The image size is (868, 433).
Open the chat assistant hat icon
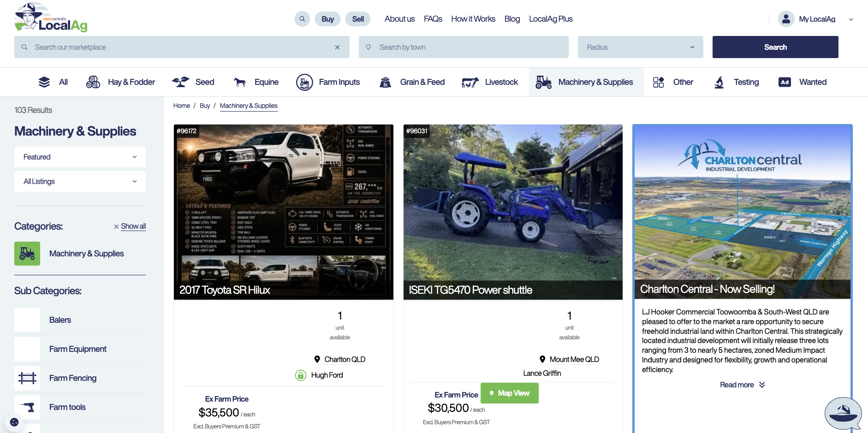pyautogui.click(x=843, y=414)
